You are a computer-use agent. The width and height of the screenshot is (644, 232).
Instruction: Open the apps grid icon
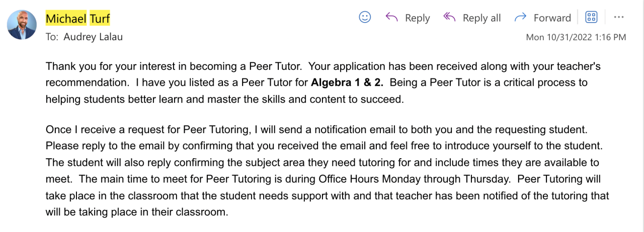[591, 17]
